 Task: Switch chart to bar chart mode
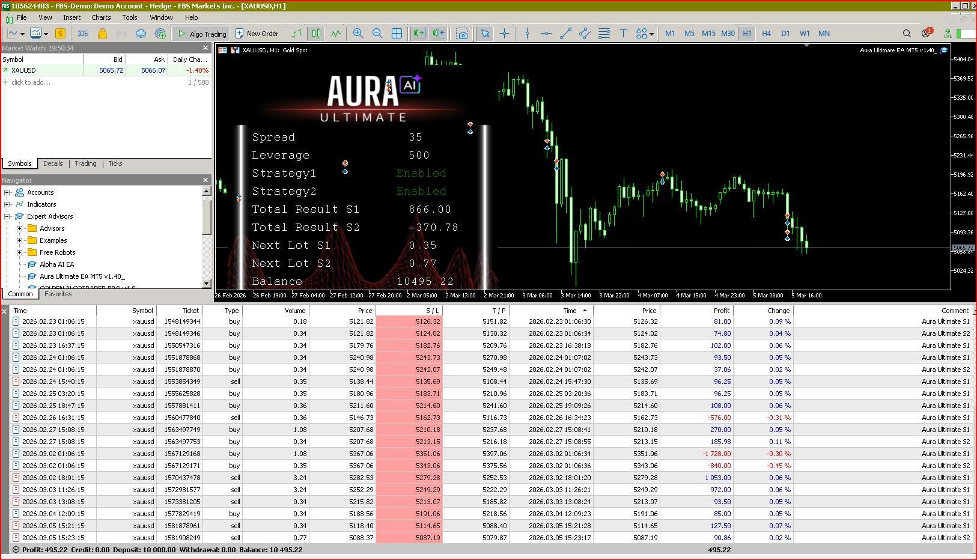tap(297, 34)
